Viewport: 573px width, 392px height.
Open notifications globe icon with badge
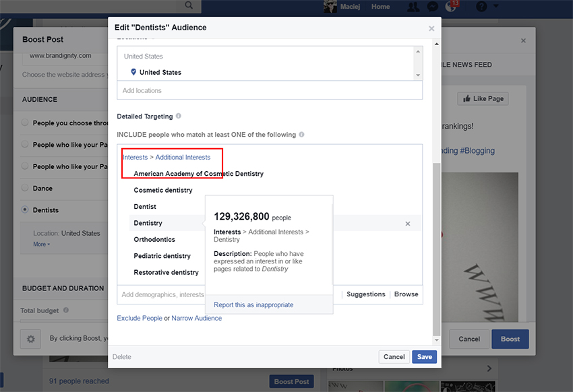(x=452, y=6)
